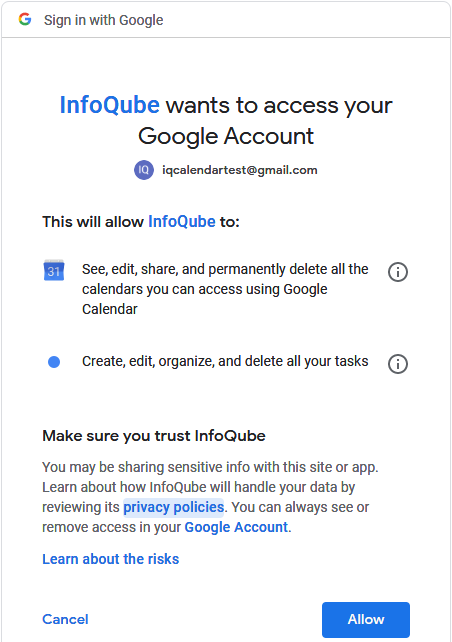Click the Google Calendar 31 icon

click(x=54, y=270)
